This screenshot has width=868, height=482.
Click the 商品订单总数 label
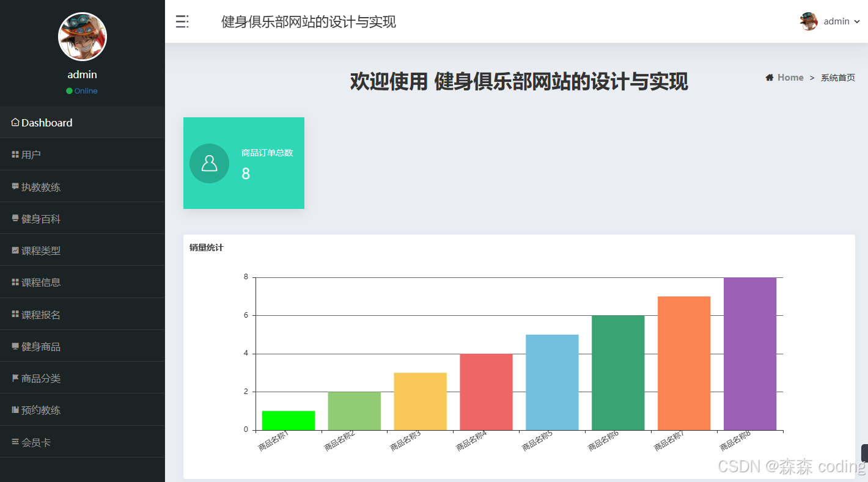(x=267, y=153)
